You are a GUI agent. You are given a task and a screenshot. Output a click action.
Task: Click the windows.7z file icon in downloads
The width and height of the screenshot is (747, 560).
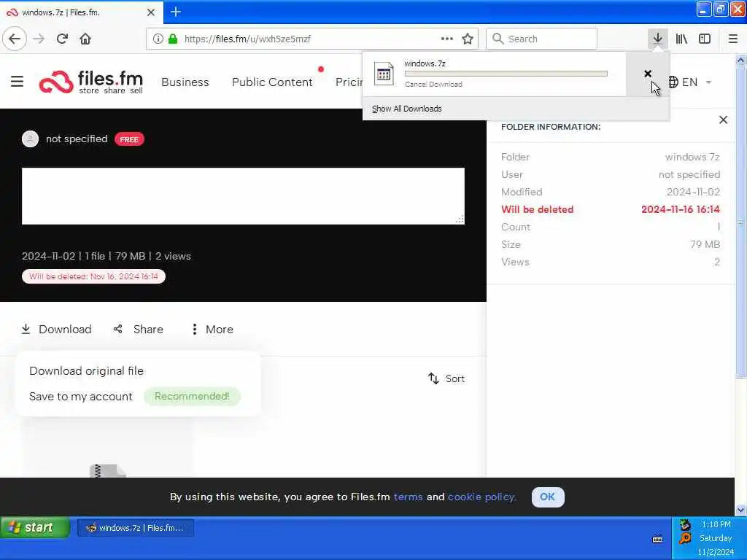(384, 74)
